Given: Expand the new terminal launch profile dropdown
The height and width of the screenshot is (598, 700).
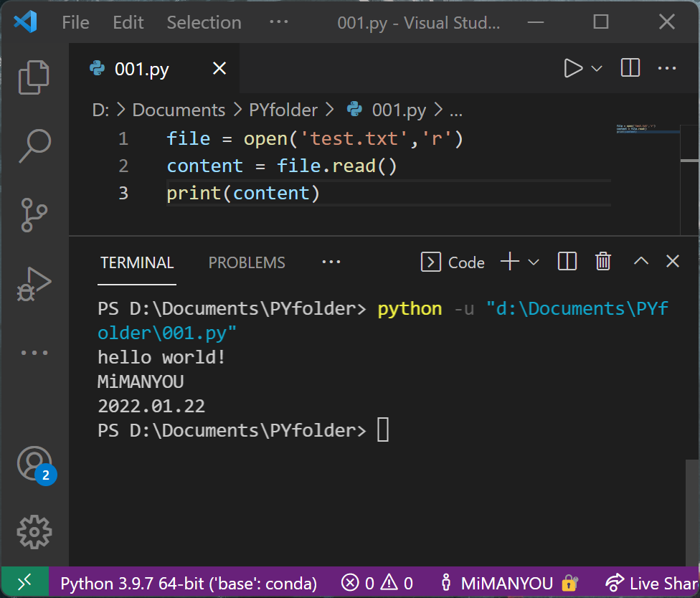Looking at the screenshot, I should (x=534, y=262).
